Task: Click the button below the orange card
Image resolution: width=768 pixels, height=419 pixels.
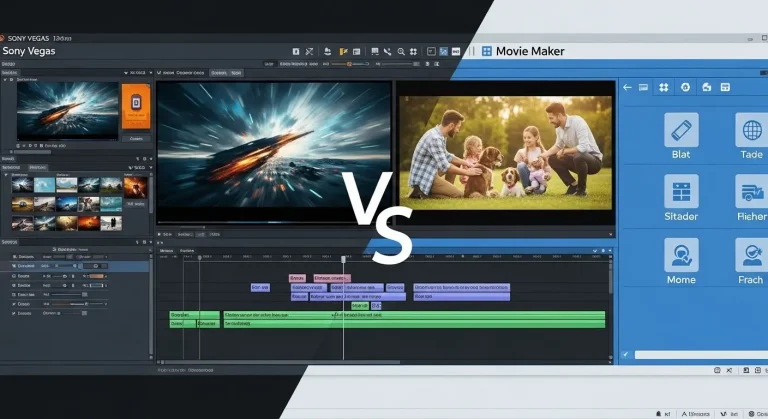Action: tap(136, 138)
